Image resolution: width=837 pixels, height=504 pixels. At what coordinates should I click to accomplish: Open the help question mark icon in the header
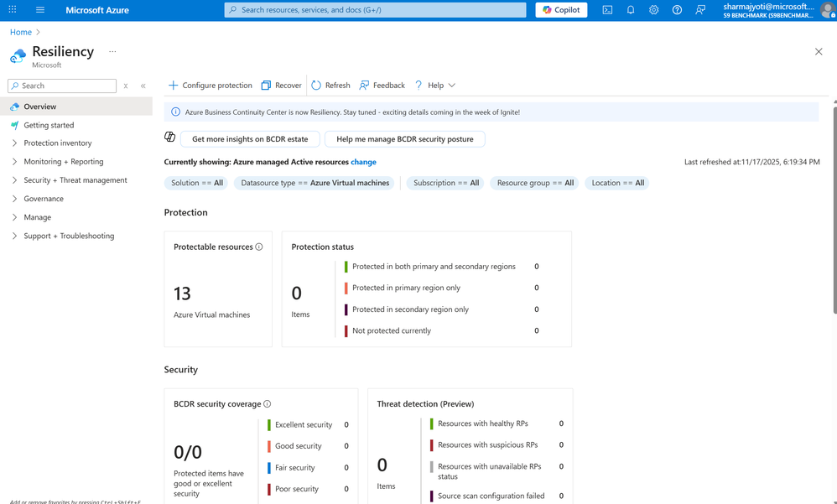click(677, 9)
